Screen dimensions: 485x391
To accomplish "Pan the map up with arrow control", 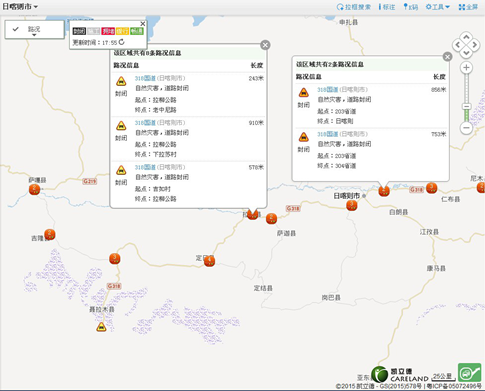I will coord(466,36).
